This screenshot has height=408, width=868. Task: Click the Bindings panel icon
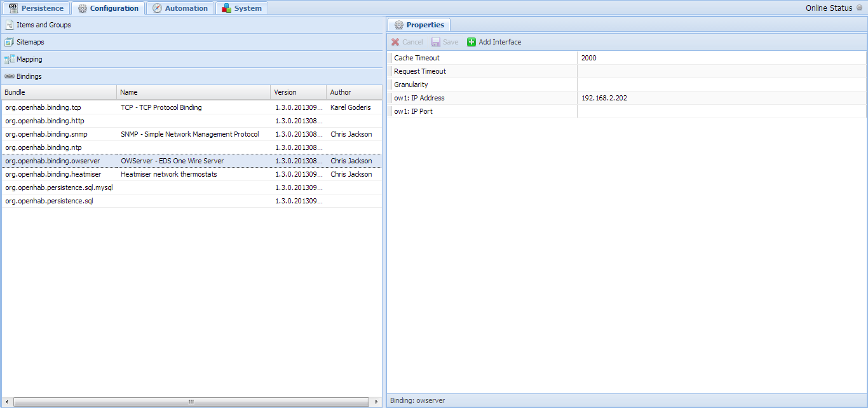10,76
